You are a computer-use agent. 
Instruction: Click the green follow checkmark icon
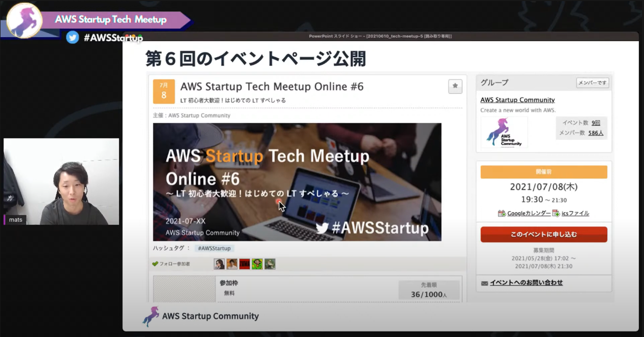click(155, 264)
